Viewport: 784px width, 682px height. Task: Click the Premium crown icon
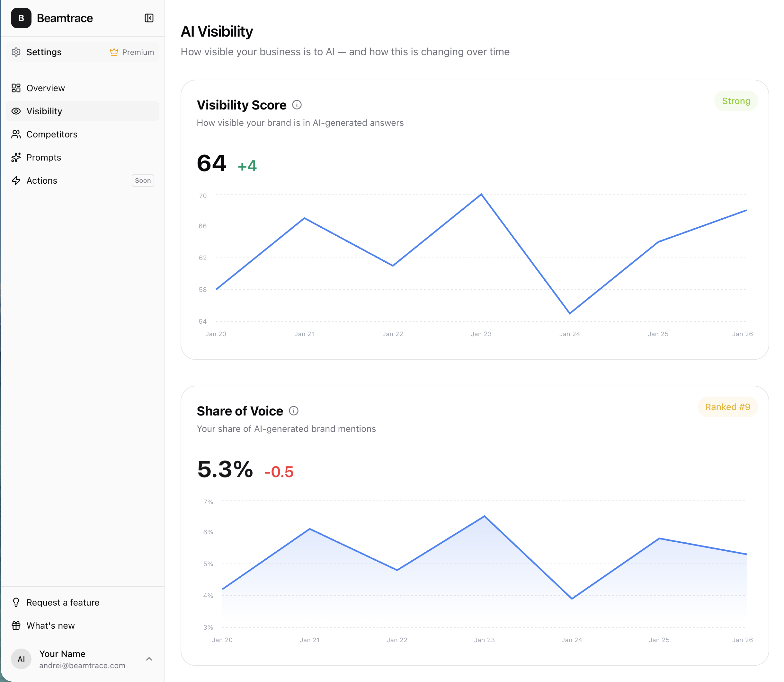[114, 52]
